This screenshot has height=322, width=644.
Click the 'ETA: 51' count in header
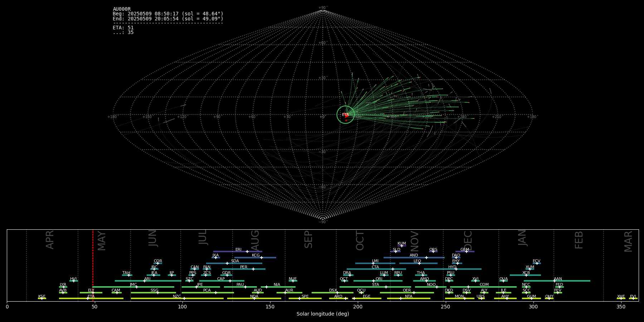tap(123, 28)
